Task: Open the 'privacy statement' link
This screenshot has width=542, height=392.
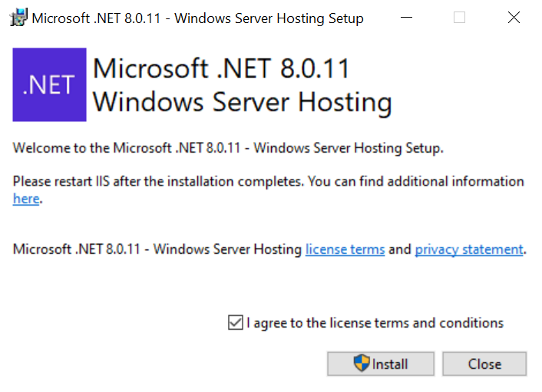Action: pos(468,249)
